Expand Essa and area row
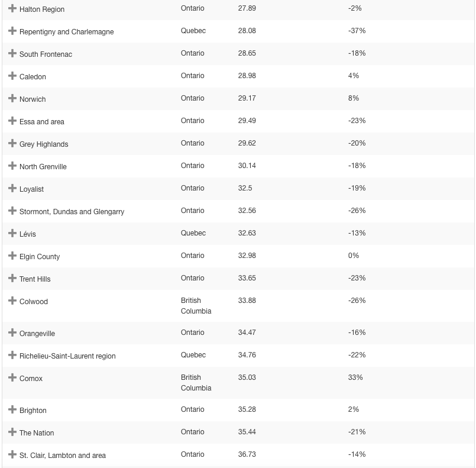Screen dimensions: 476x468 pyautogui.click(x=12, y=121)
